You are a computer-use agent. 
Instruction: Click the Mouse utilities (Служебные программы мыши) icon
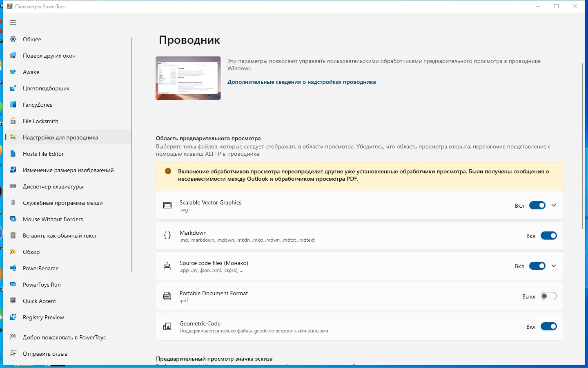(13, 203)
